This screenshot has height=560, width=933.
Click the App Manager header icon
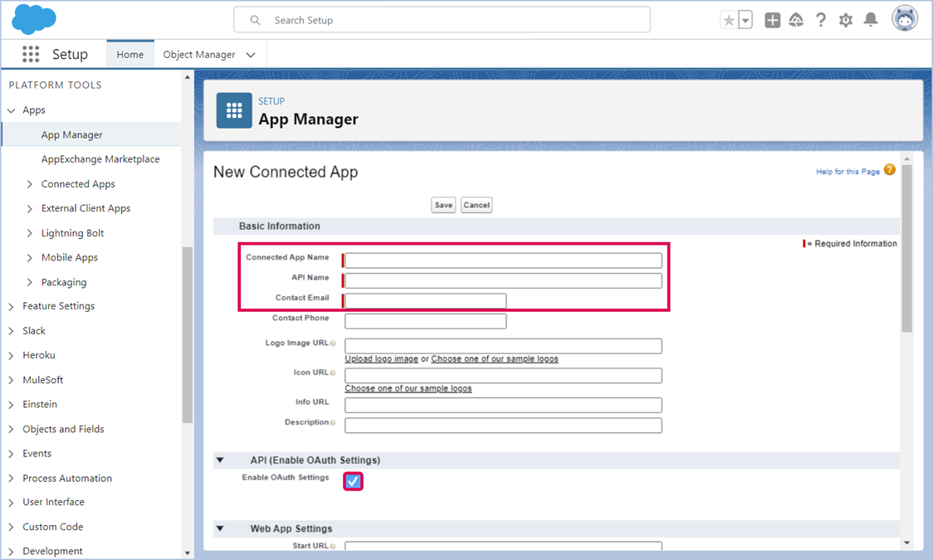[x=234, y=110]
